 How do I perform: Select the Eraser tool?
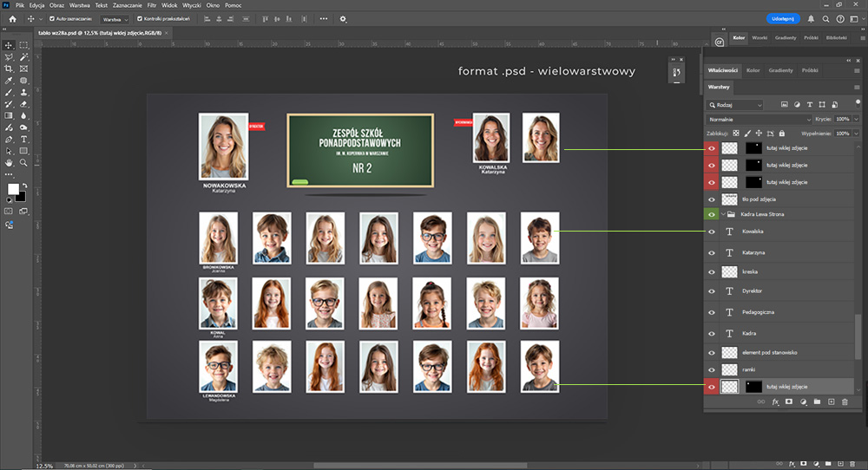pyautogui.click(x=23, y=104)
